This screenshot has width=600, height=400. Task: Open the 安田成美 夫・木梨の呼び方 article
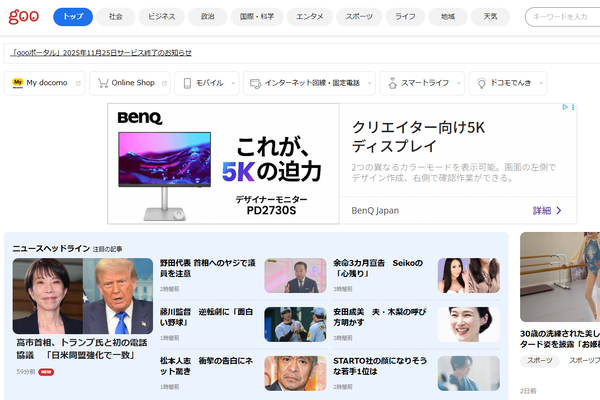[x=380, y=317]
